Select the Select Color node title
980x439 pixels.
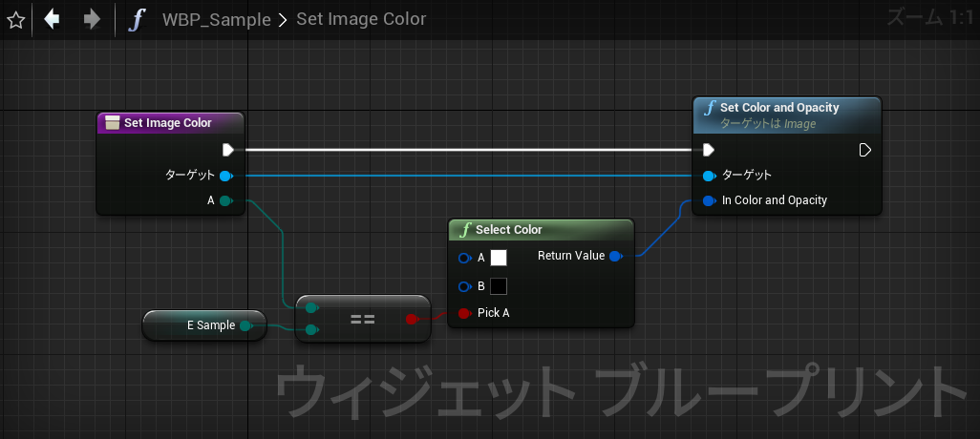point(509,230)
